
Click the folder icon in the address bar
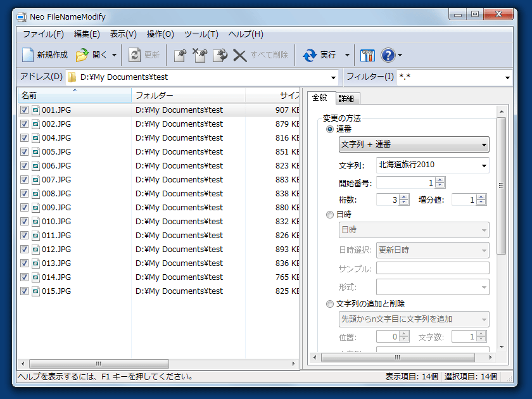tap(72, 77)
